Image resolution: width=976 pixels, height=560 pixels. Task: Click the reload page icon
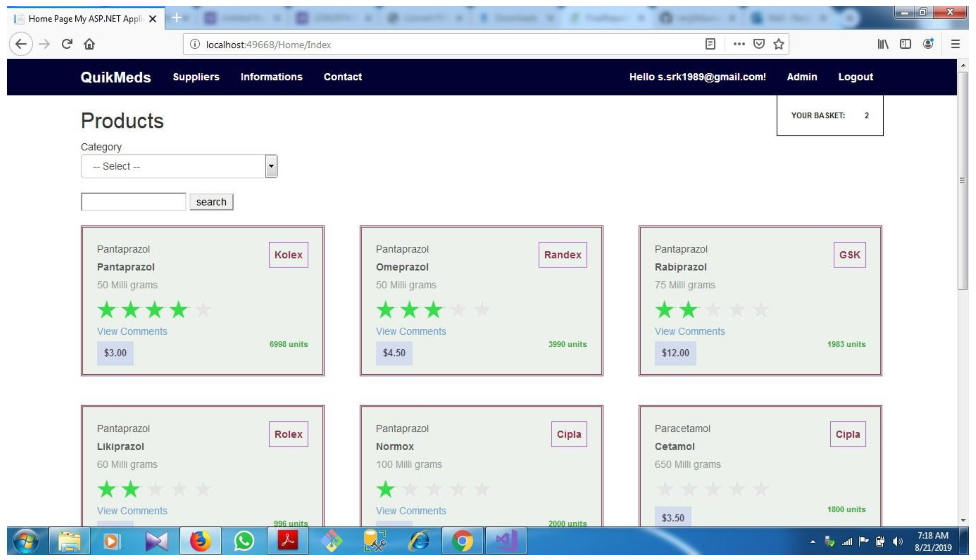(67, 44)
